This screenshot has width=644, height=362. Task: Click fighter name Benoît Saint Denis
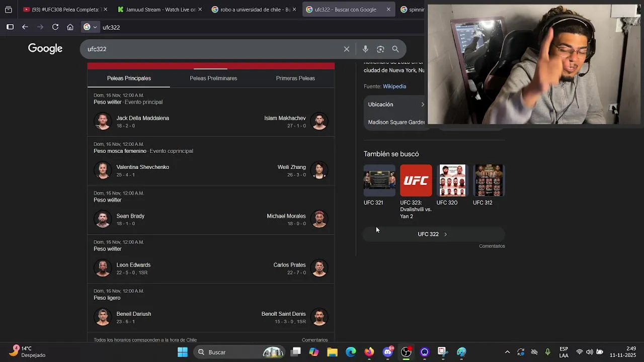(284, 314)
